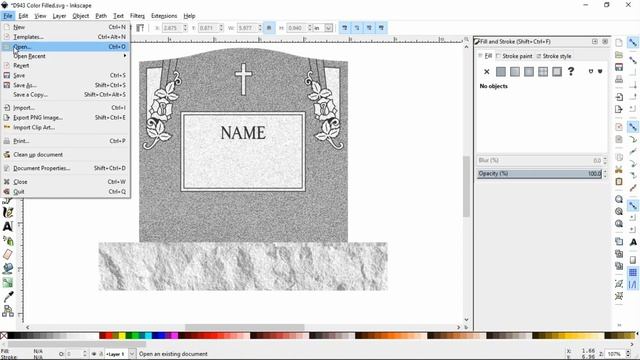Click the W width stepper arrows
Viewport: 640px width, 360px height.
[260, 28]
